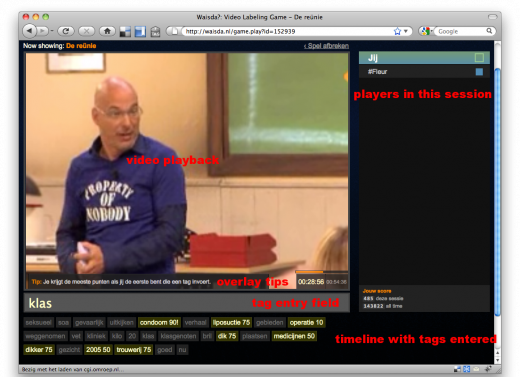Click the 'gezicht' tag
Image resolution: width=520 pixels, height=377 pixels.
69,349
